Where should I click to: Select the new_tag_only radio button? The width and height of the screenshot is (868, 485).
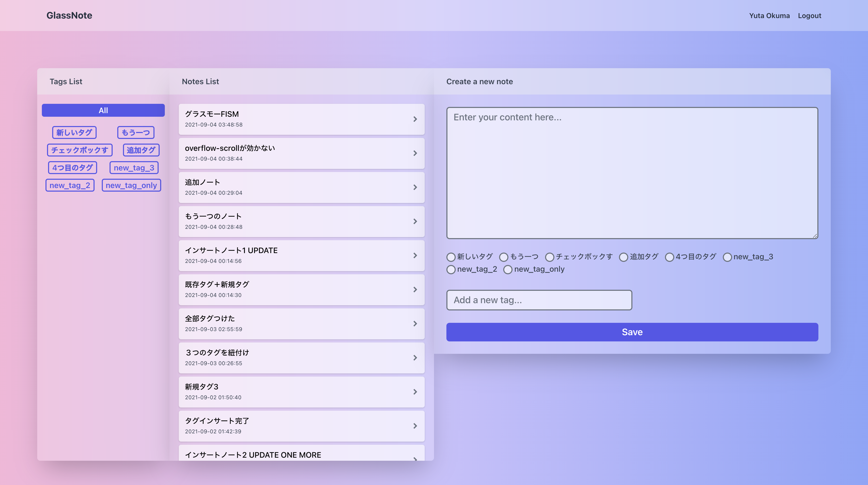[x=508, y=269]
